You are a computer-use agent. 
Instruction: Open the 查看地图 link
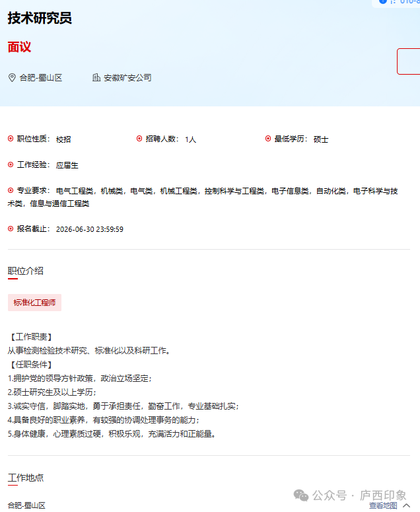coord(383,505)
